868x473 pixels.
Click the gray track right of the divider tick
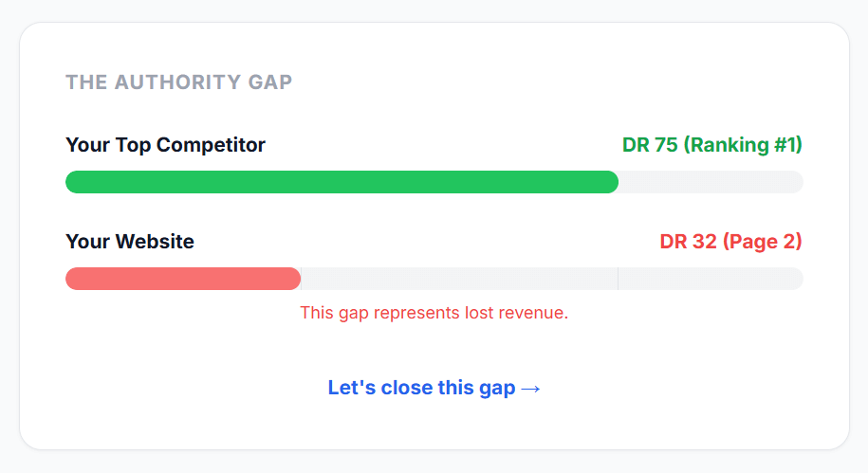(711, 279)
